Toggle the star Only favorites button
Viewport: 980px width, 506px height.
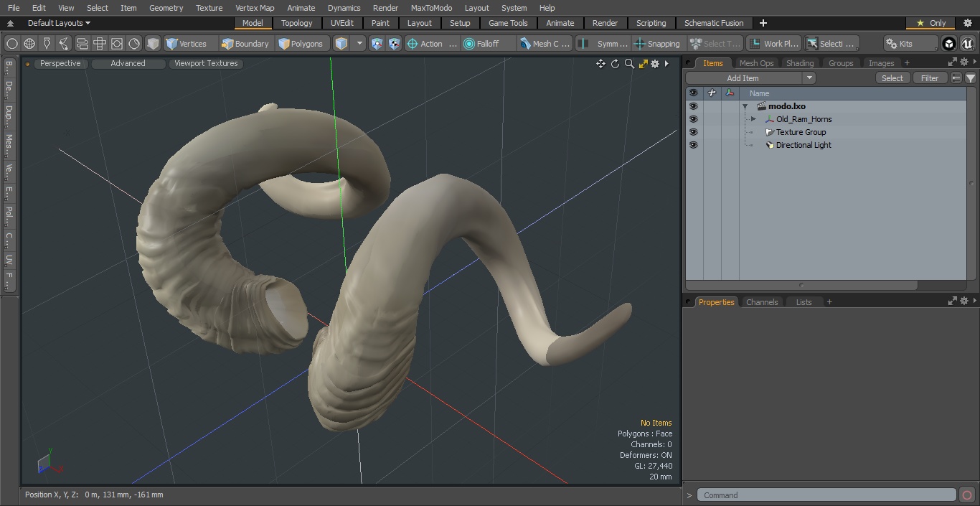coord(931,23)
